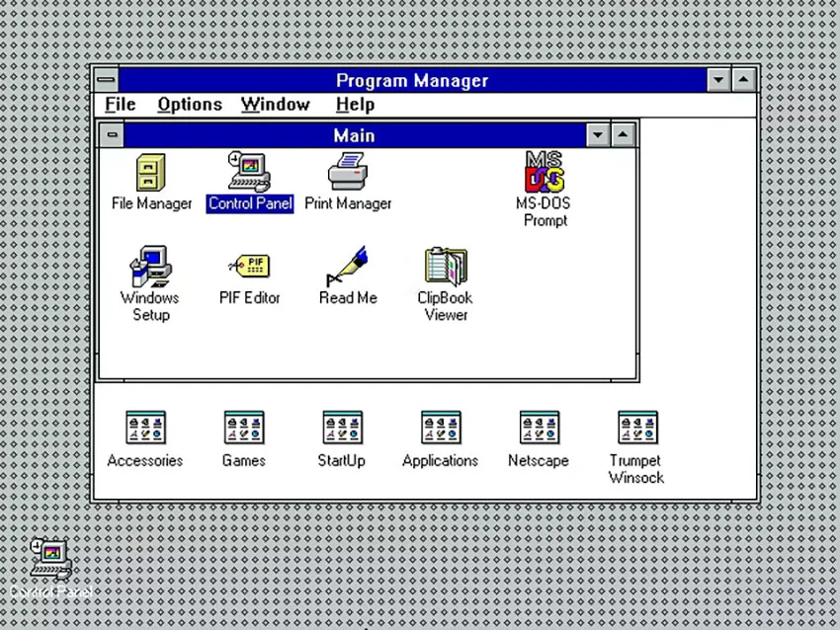Select the Netscape program group

(539, 428)
